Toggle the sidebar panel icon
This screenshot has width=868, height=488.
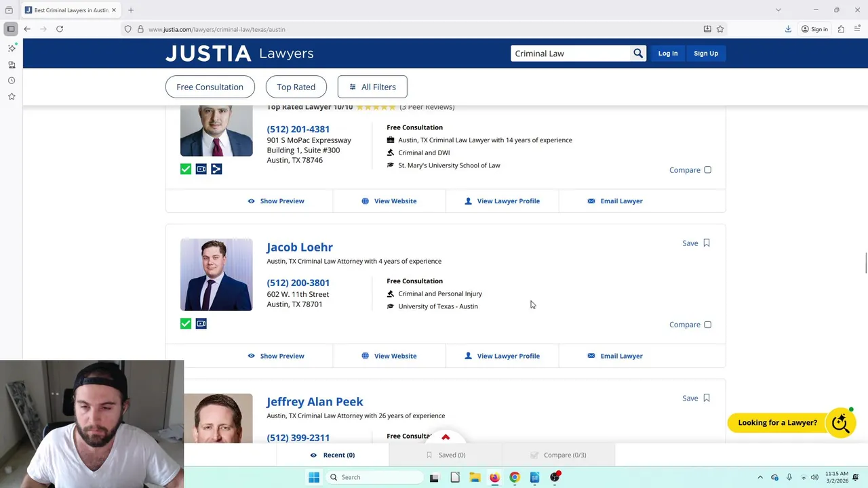(x=11, y=29)
